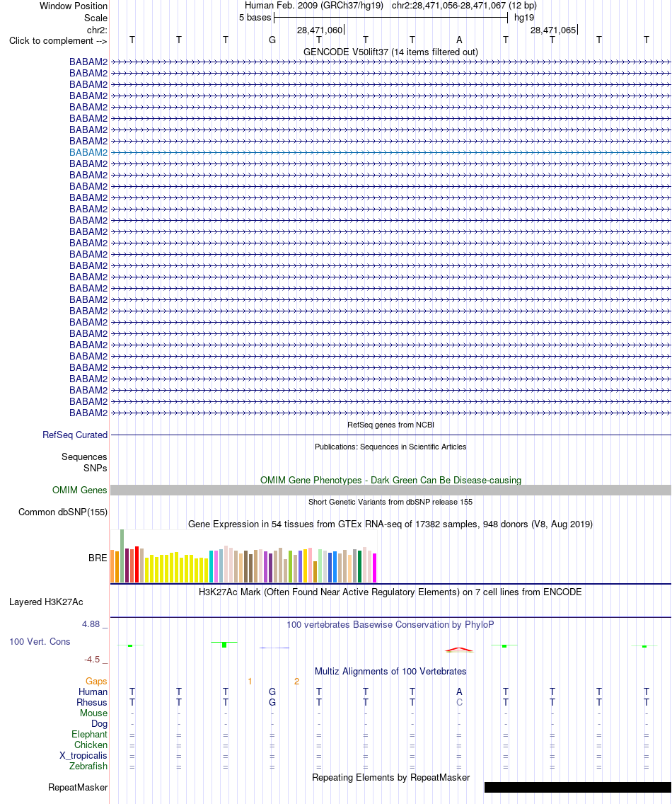This screenshot has width=672, height=804.
Task: Click the magenta last bar of the GTEx chart
Action: (375, 568)
